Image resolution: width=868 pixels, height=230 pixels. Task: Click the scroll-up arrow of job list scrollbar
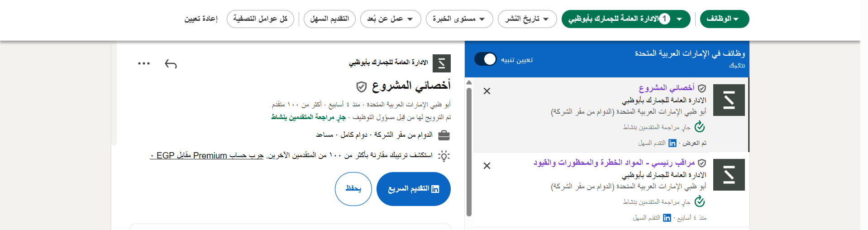[x=469, y=82]
